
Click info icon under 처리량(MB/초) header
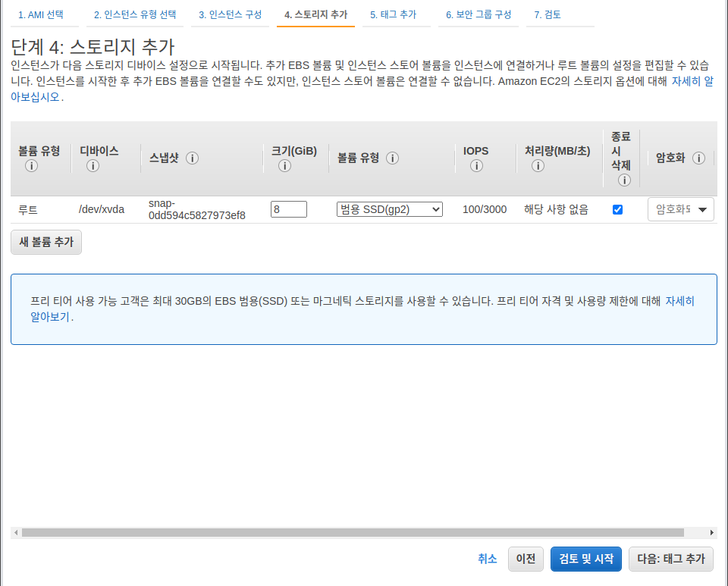click(538, 165)
